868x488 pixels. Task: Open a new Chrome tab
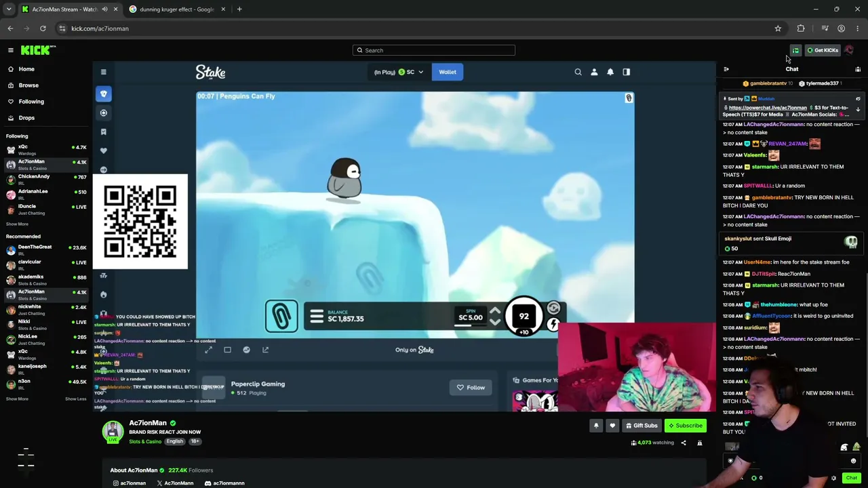pos(239,9)
